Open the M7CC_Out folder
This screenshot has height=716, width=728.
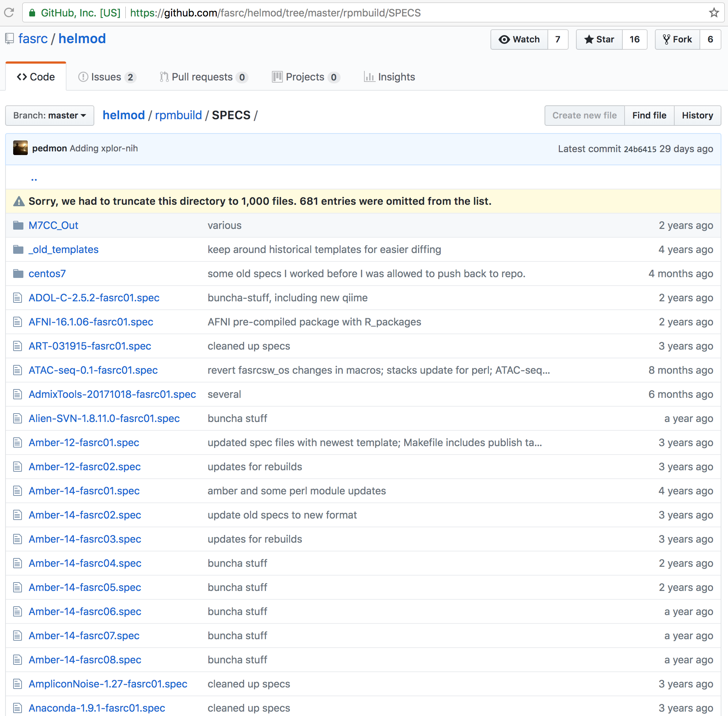[x=53, y=225]
